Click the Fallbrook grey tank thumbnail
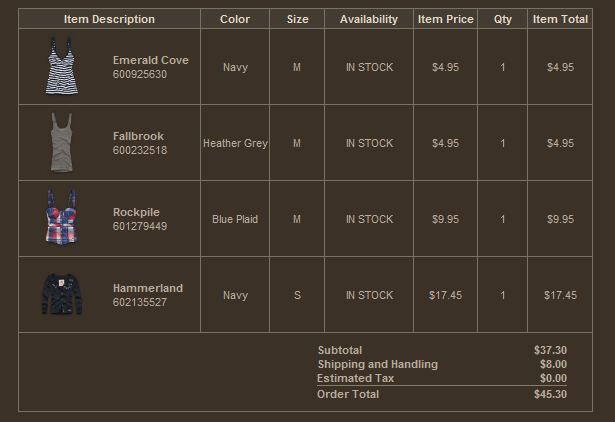 61,143
